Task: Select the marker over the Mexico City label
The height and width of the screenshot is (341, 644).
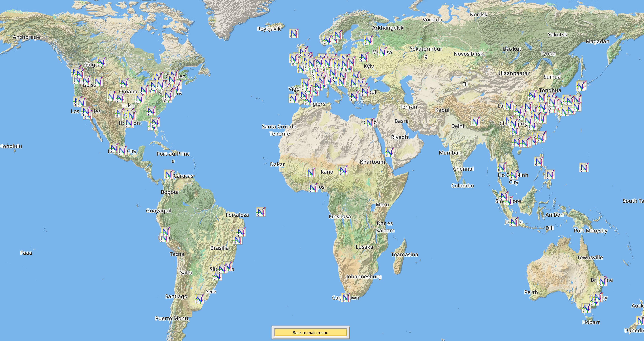Action: click(x=122, y=151)
